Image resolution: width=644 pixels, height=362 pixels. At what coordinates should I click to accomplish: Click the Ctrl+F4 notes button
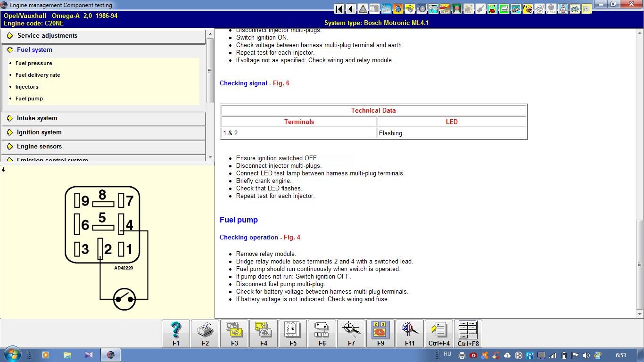pos(439,334)
